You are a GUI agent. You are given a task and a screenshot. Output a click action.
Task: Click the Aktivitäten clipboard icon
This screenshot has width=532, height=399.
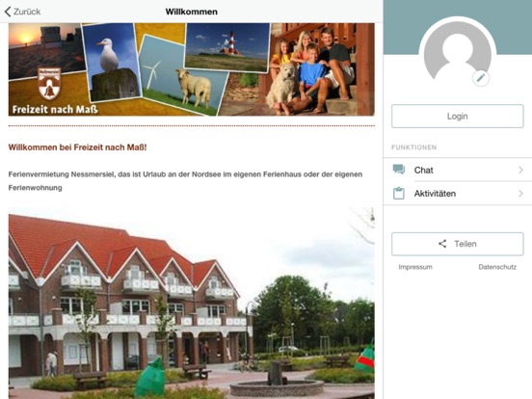point(399,194)
